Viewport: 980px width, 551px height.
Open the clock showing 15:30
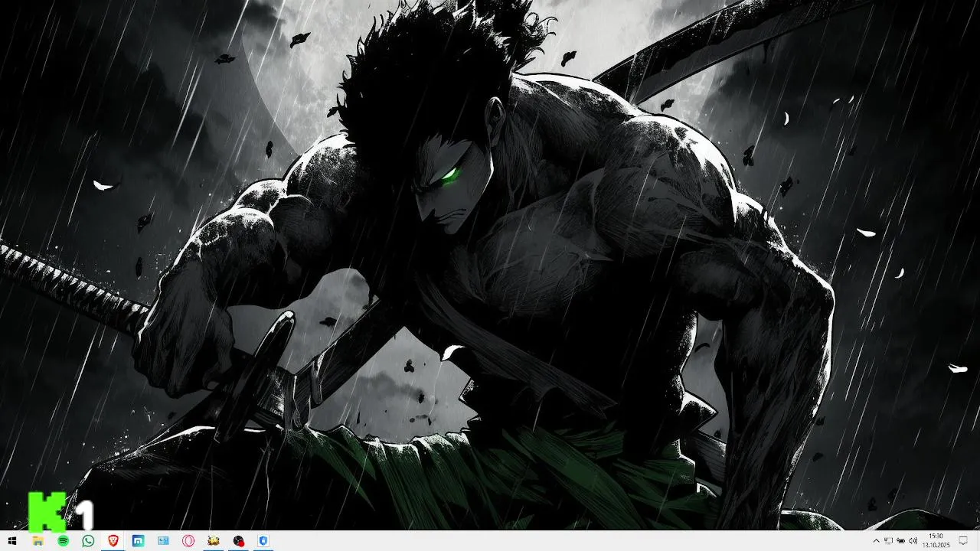[936, 541]
